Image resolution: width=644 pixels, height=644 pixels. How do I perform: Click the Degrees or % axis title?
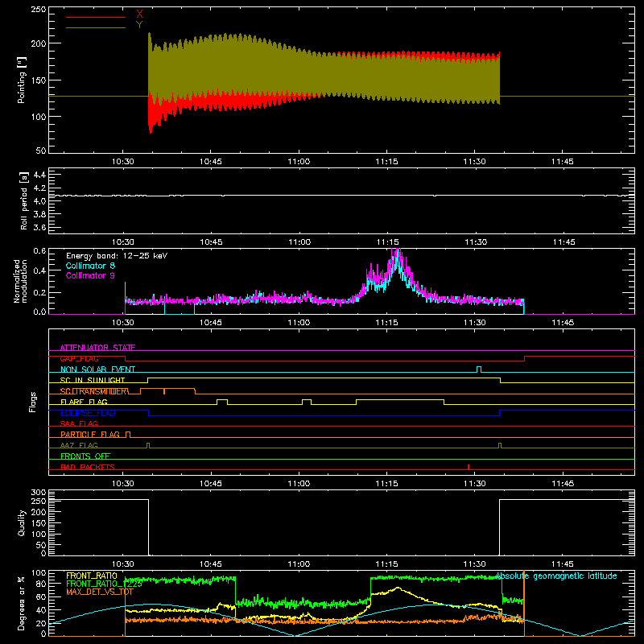(22, 603)
